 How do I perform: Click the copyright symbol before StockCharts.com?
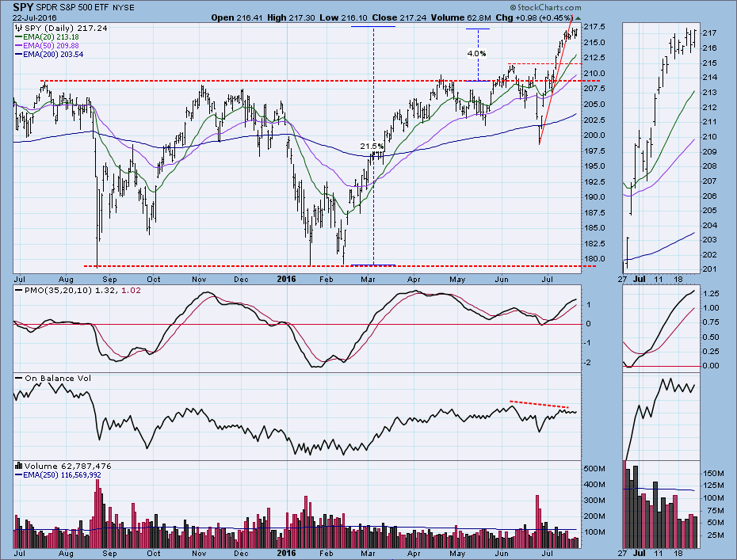(x=514, y=7)
